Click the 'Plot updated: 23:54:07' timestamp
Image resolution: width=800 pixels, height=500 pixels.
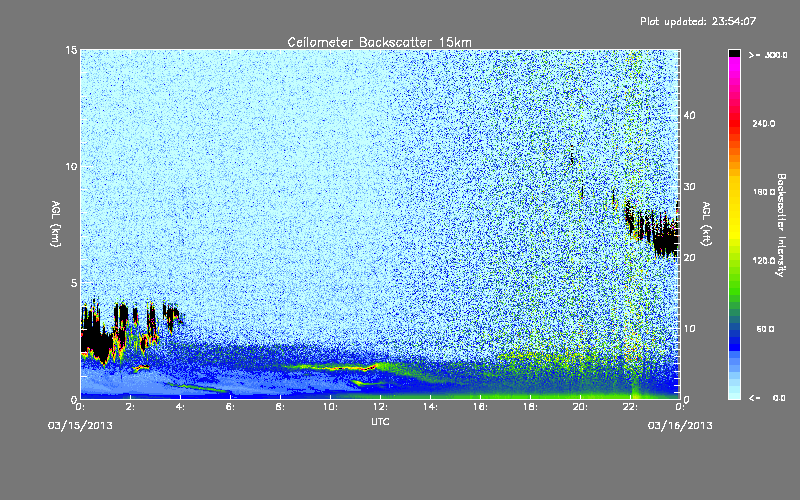[698, 21]
